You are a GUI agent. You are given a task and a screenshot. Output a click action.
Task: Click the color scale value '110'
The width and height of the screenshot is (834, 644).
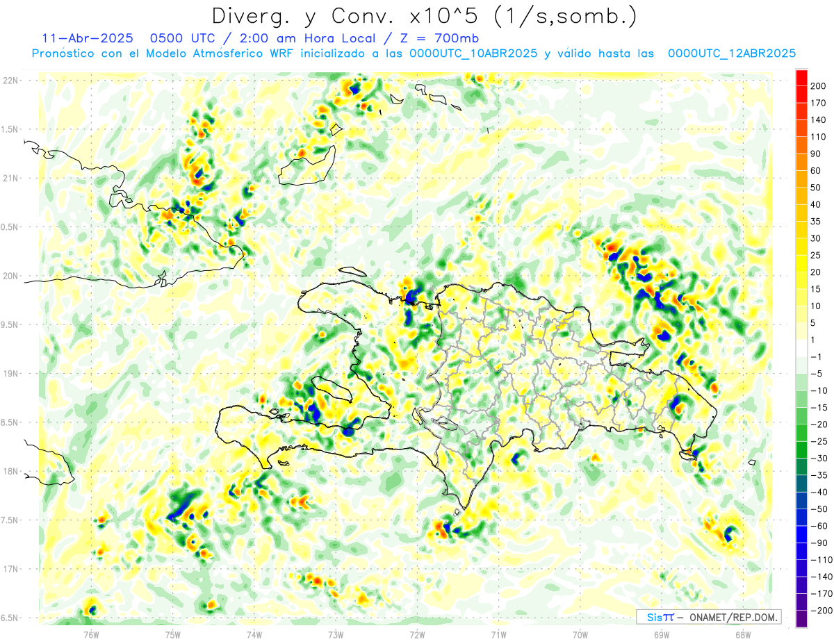(x=819, y=137)
